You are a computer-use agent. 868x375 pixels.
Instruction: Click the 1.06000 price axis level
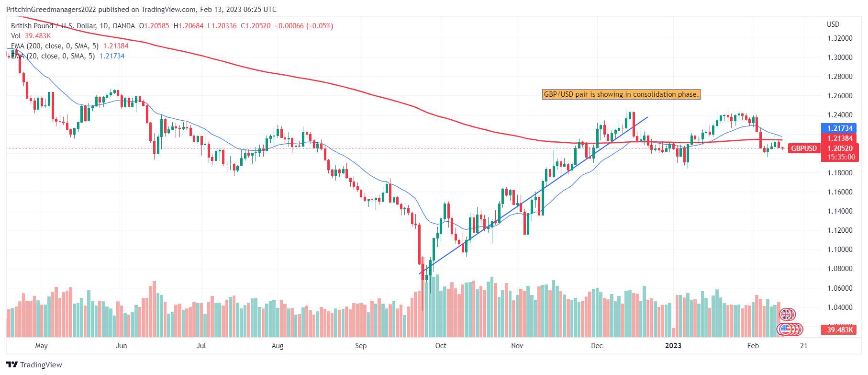[x=840, y=288]
